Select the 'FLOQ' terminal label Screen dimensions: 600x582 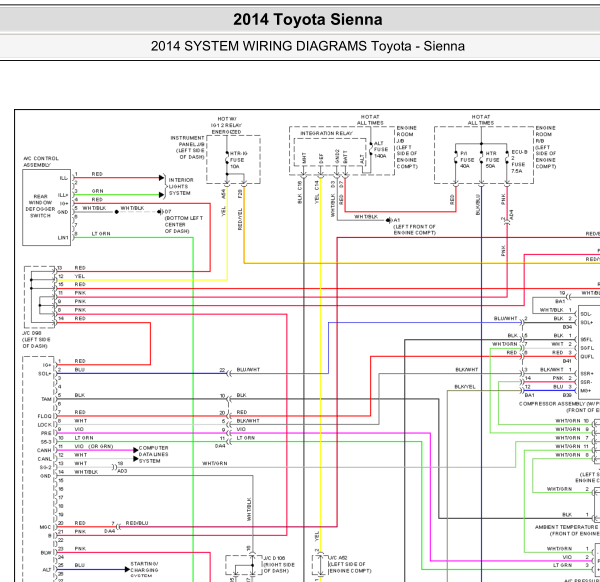(x=44, y=416)
